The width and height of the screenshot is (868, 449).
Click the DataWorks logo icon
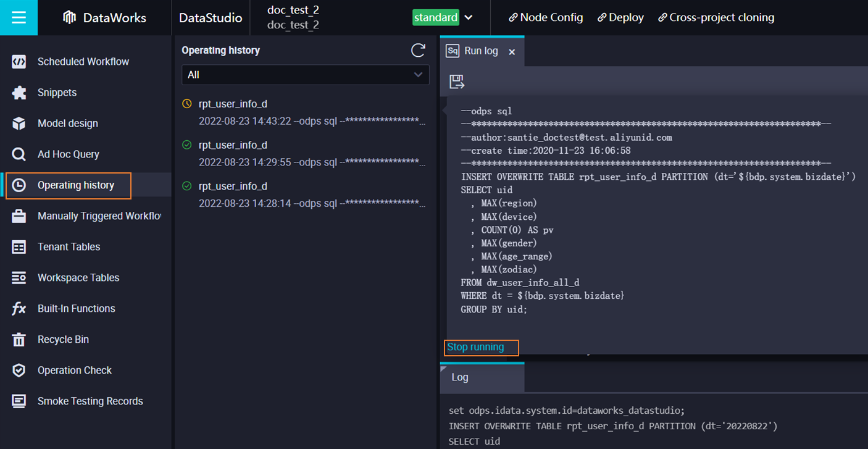click(x=70, y=18)
